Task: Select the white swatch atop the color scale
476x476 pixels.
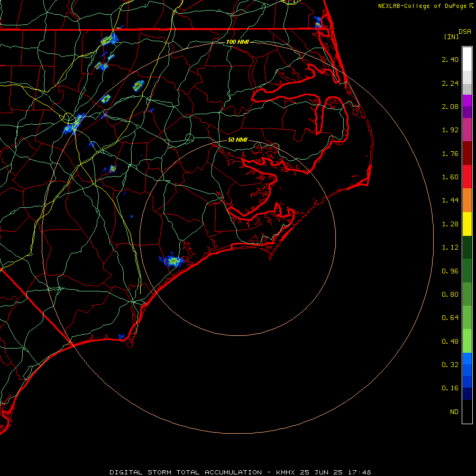Action: point(467,59)
